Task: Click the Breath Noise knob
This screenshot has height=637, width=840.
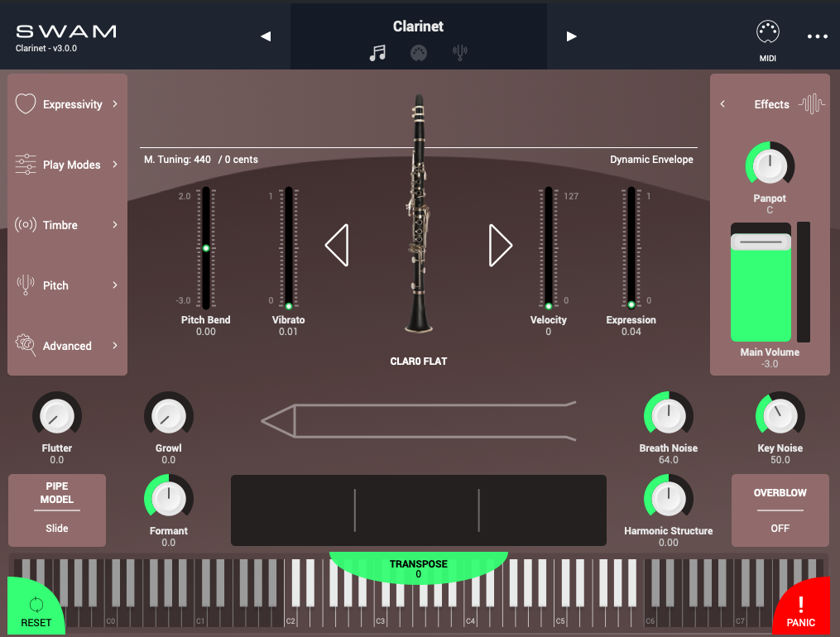Action: click(x=668, y=415)
